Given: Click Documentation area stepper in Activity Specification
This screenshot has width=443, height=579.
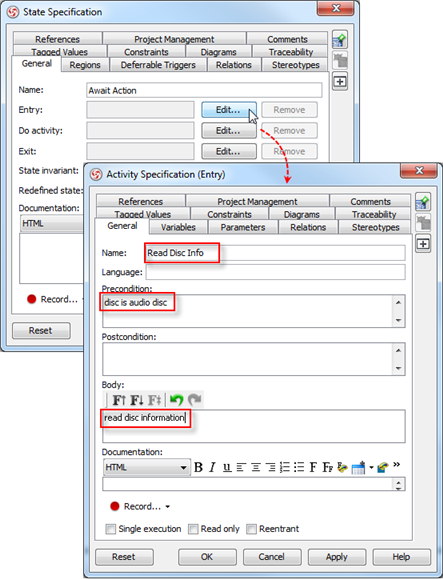Looking at the screenshot, I should pos(398,484).
